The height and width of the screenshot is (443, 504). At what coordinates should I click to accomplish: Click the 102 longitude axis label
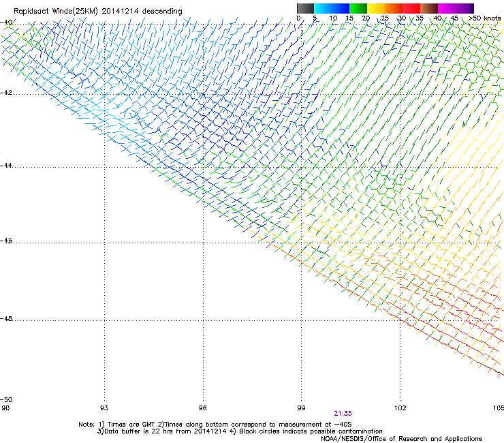pyautogui.click(x=400, y=408)
